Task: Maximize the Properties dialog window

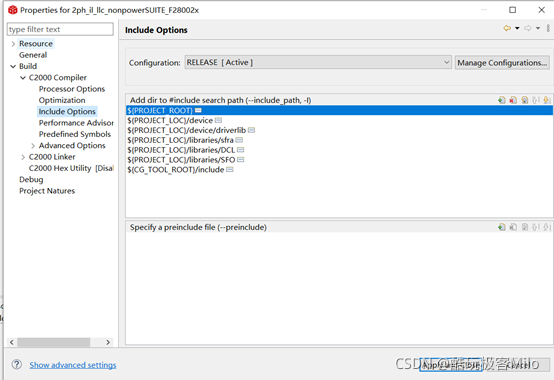Action: (x=512, y=10)
